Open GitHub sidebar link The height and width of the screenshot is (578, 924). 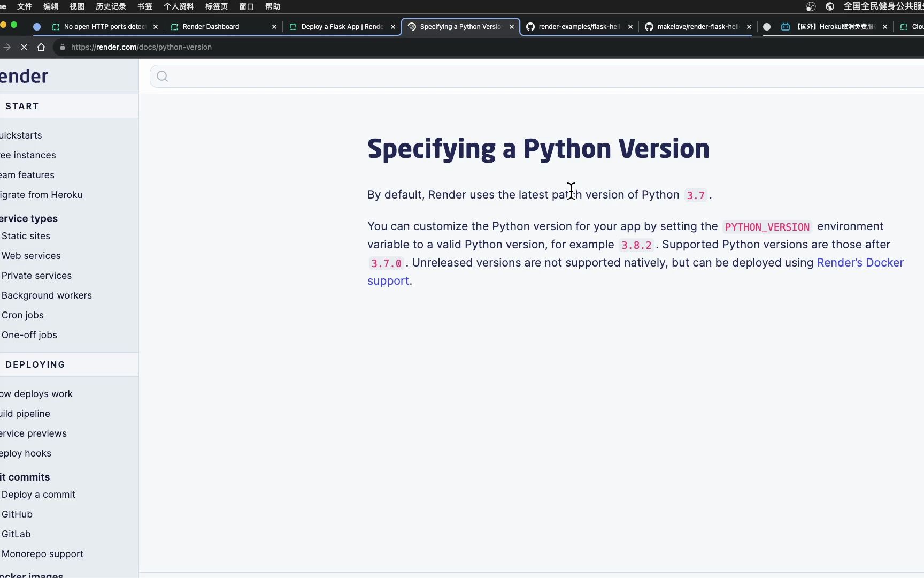pyautogui.click(x=17, y=514)
